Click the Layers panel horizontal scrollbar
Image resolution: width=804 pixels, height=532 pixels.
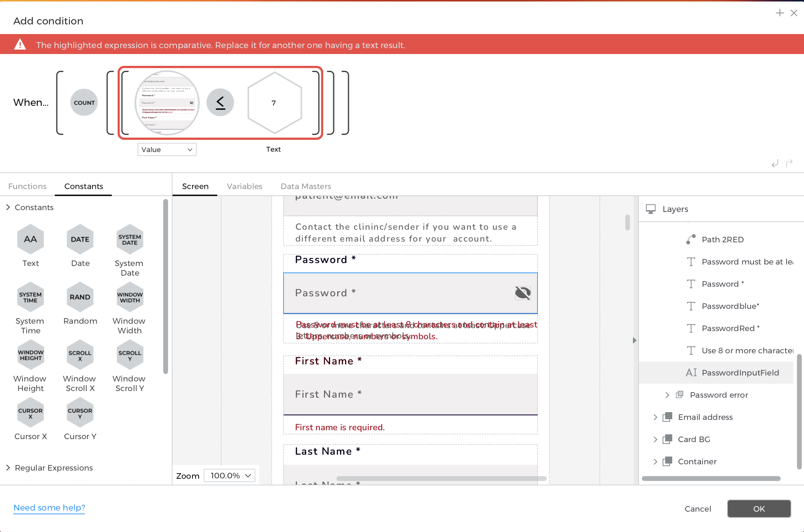click(x=711, y=478)
